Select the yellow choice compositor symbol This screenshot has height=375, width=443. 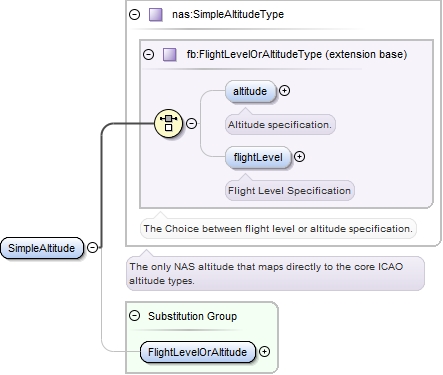point(169,123)
